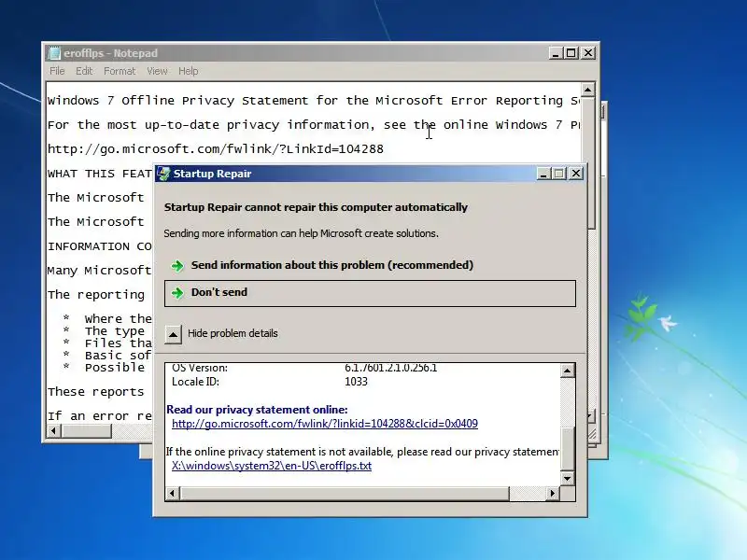
Task: Click 'Sending more information can help Microsoft' text
Action: point(301,233)
